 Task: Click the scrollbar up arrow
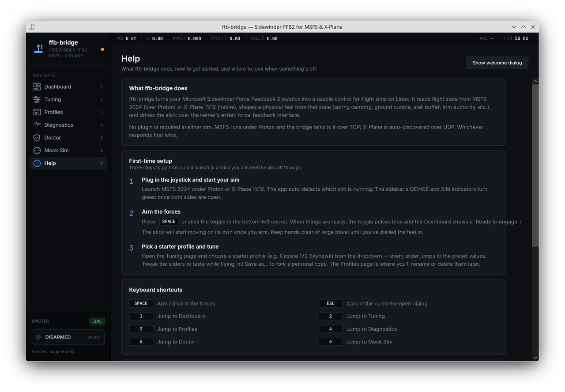click(x=535, y=81)
